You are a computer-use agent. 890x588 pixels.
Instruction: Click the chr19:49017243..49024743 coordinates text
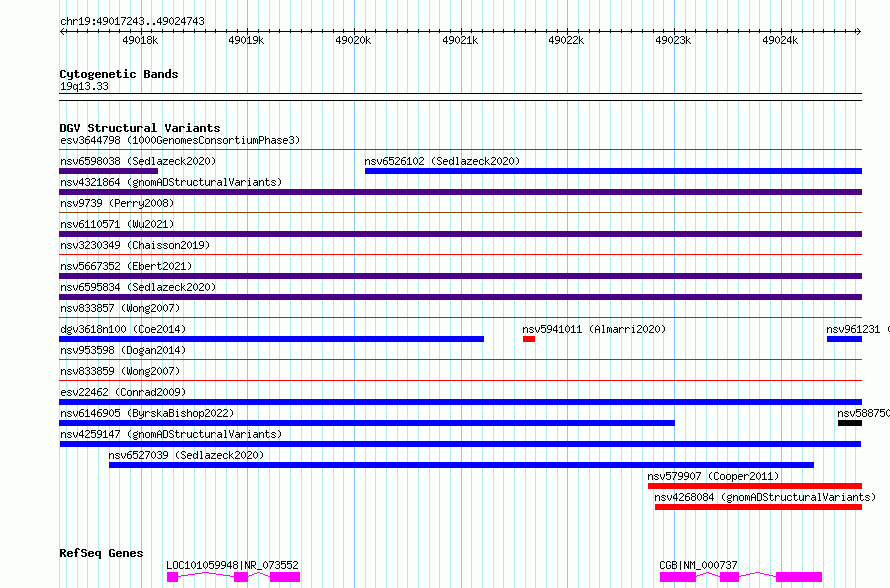click(132, 21)
